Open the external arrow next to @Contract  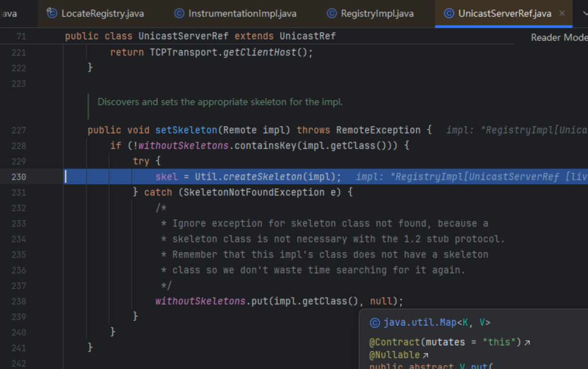tap(527, 343)
